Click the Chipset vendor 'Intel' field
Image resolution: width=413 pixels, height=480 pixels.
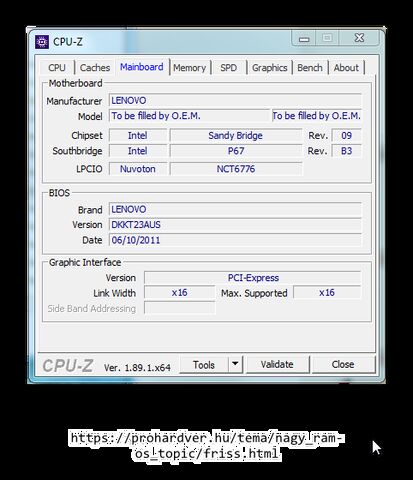point(138,136)
